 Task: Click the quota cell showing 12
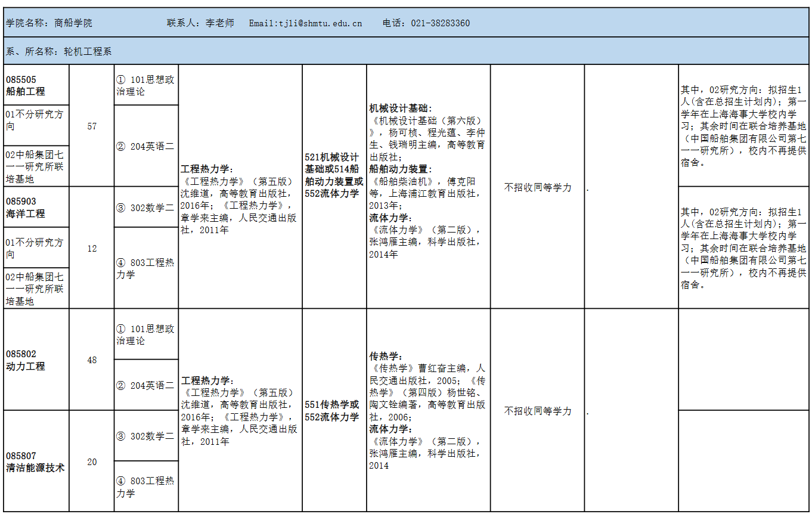tap(91, 246)
